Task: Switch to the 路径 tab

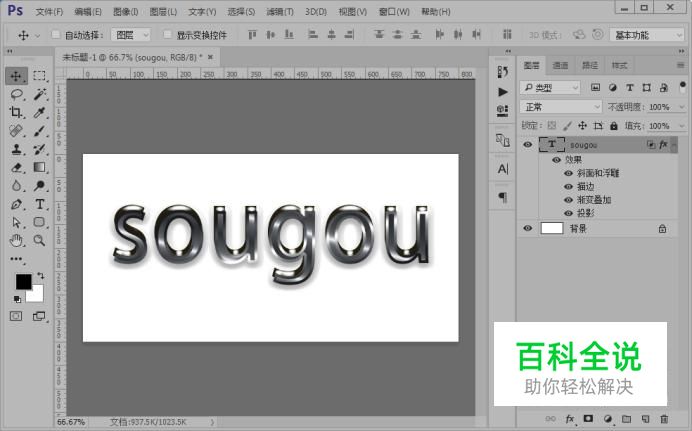Action: [x=590, y=65]
